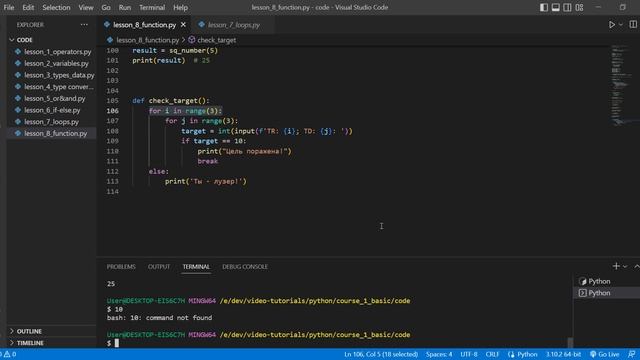Open the Selection menu

(56, 7)
